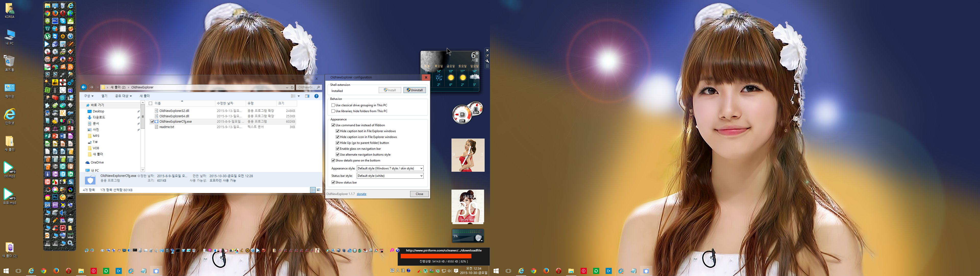The image size is (980, 276).
Task: Select the 새 폴더 (2) desktop folder
Action: 9,250
